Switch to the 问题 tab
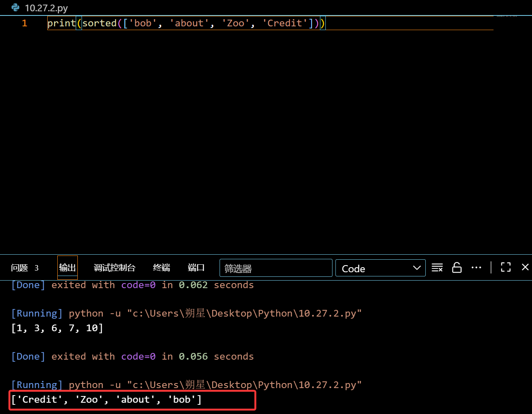 (19, 268)
